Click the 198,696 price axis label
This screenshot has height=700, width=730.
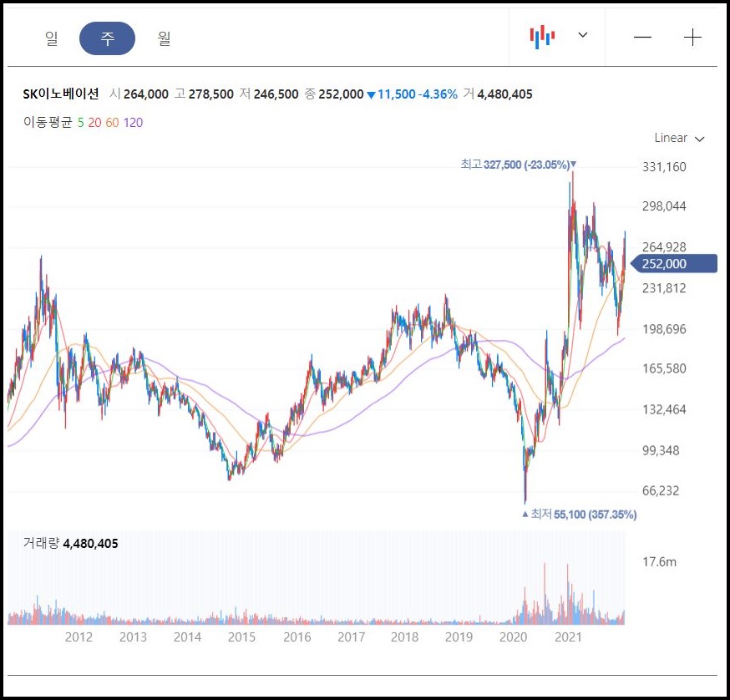(x=664, y=329)
